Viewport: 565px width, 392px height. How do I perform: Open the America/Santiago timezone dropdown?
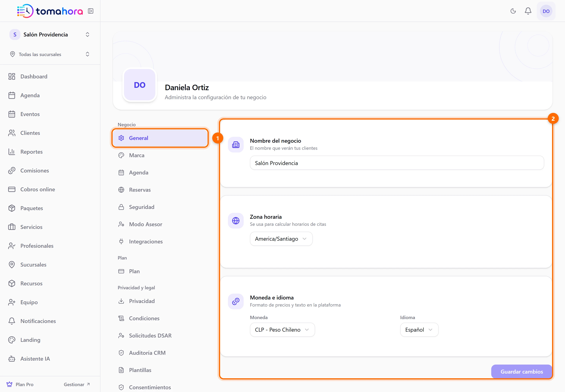pyautogui.click(x=281, y=239)
